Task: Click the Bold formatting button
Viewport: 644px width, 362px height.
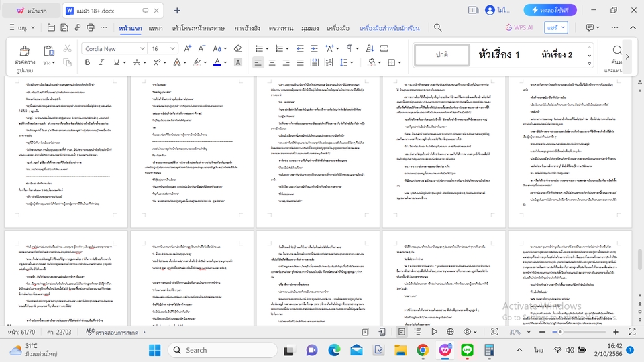Action: pos(87,62)
